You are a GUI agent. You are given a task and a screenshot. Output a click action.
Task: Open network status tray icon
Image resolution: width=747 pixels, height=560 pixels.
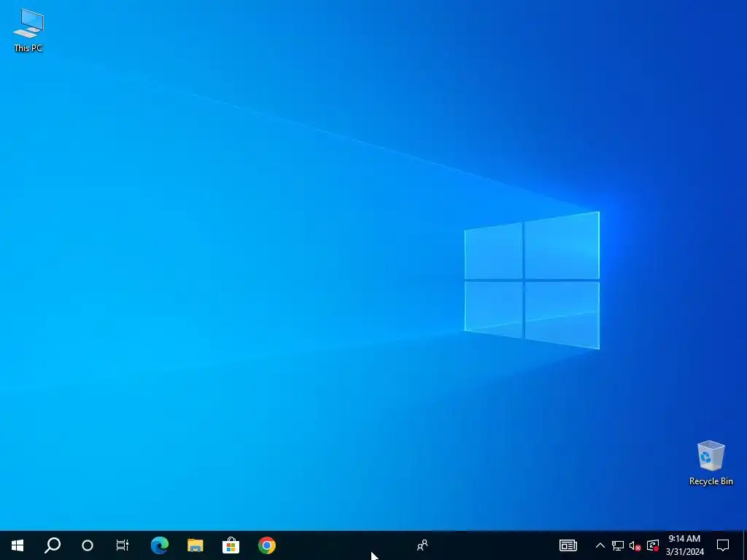click(618, 545)
